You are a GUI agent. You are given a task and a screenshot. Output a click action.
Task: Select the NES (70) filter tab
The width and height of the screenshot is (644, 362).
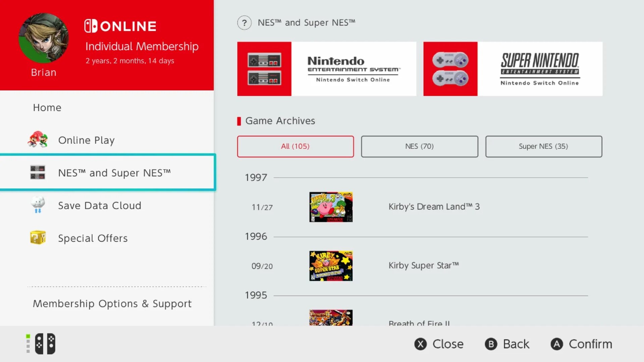click(x=419, y=146)
